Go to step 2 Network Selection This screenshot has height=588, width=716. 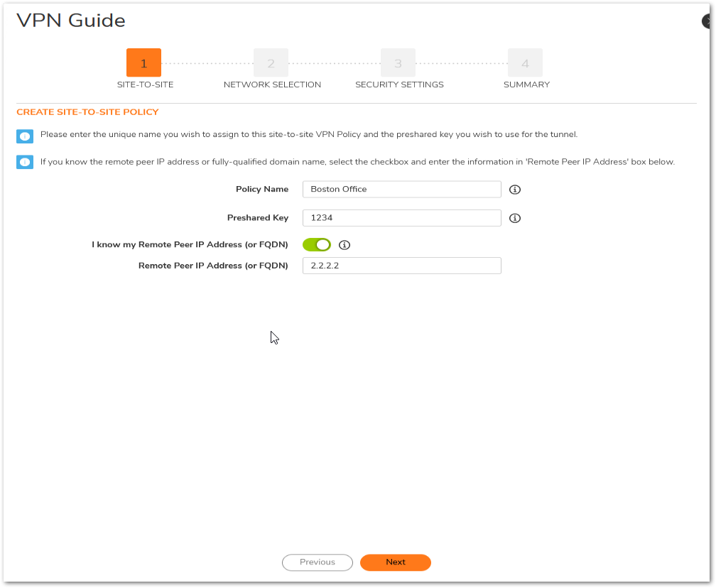[x=271, y=62]
